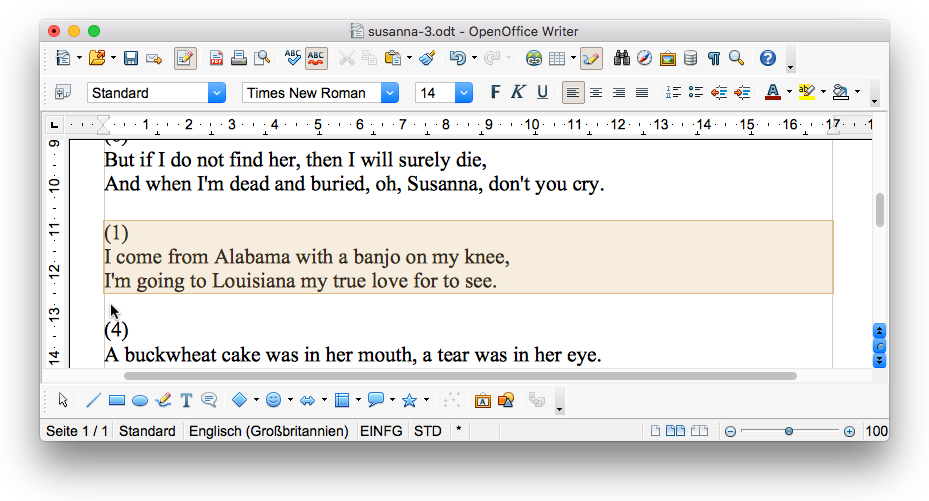
Task: Apply paragraph background color icon
Action: point(841,92)
